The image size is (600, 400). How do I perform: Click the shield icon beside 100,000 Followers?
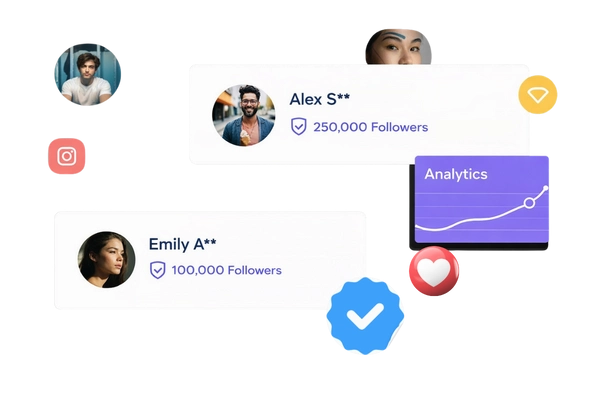157,270
